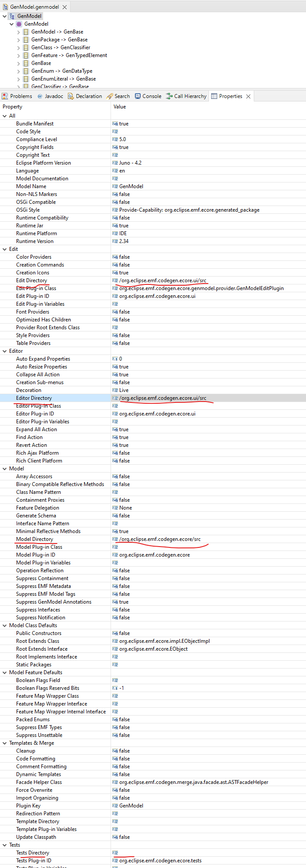Click the integer icon for Boolean Flags Reserved Bits
306x868 pixels.
(115, 688)
